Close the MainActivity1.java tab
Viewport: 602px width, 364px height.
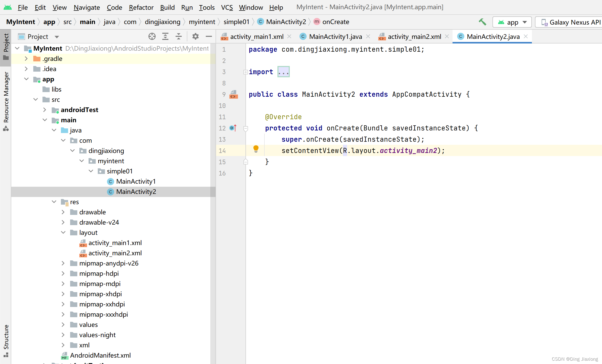point(368,36)
